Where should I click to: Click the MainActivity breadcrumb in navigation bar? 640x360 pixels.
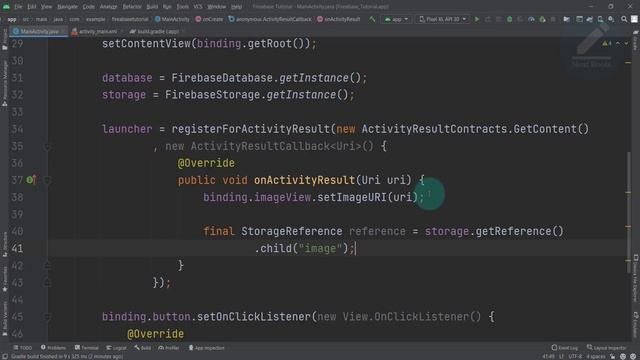(x=172, y=19)
